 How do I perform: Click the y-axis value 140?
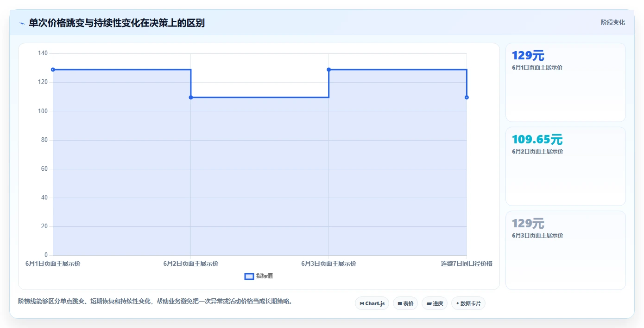click(x=43, y=53)
